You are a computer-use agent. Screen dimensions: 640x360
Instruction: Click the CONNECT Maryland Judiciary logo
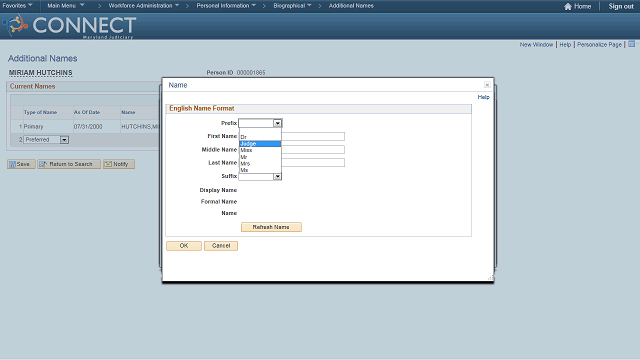(69, 26)
